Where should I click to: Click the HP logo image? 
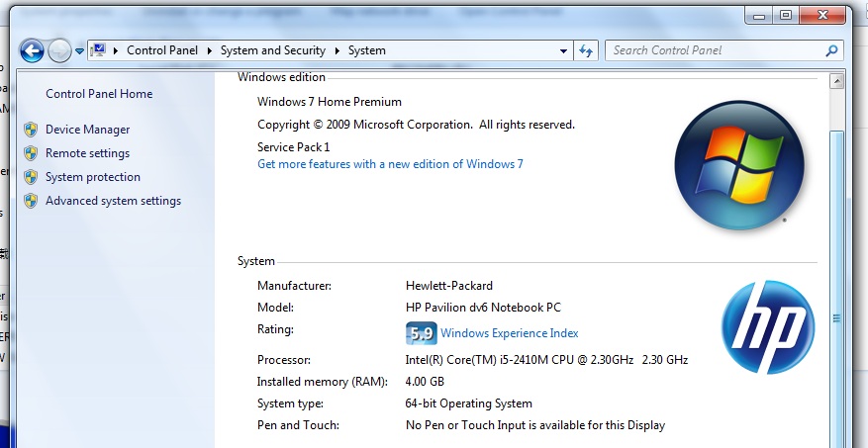(x=767, y=327)
